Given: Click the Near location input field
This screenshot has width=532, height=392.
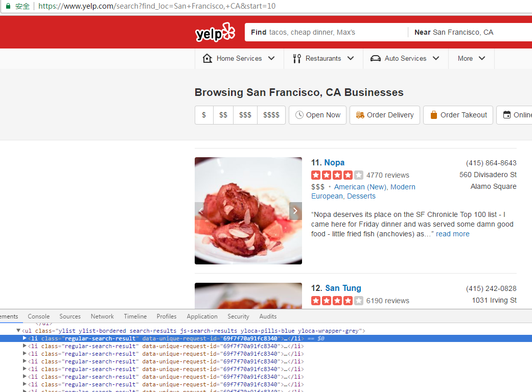Looking at the screenshot, I should tap(470, 32).
